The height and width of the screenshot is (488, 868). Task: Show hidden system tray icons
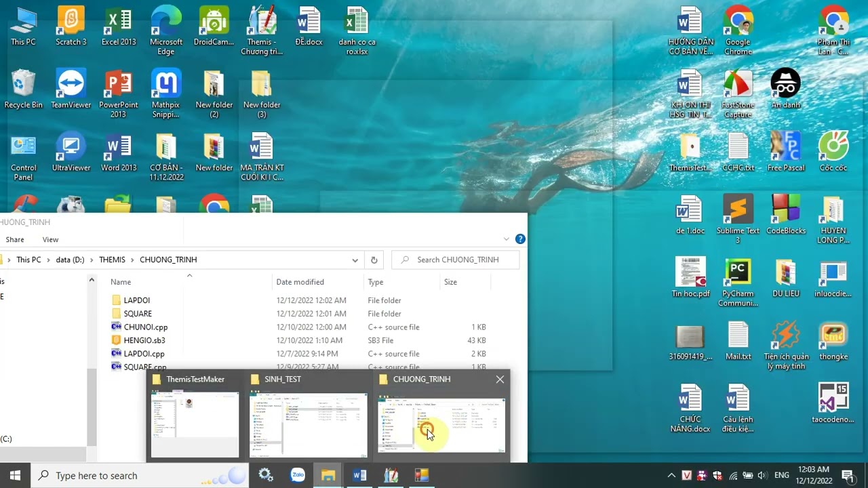click(671, 475)
